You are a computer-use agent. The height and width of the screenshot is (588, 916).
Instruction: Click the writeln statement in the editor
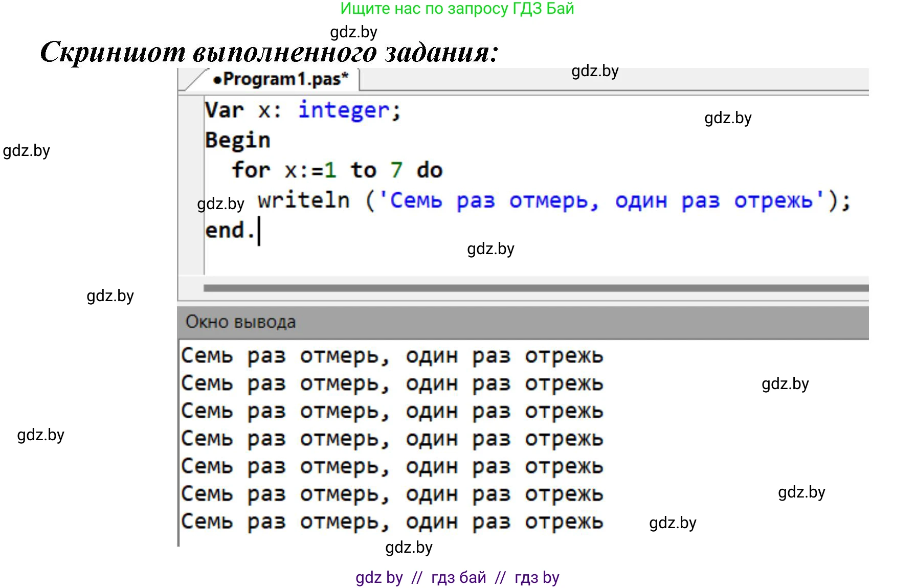(x=304, y=200)
